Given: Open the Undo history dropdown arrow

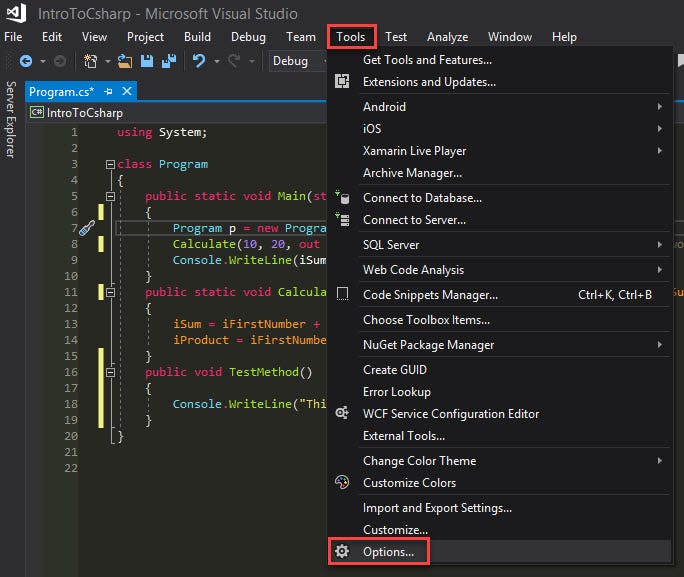Looking at the screenshot, I should point(217,61).
